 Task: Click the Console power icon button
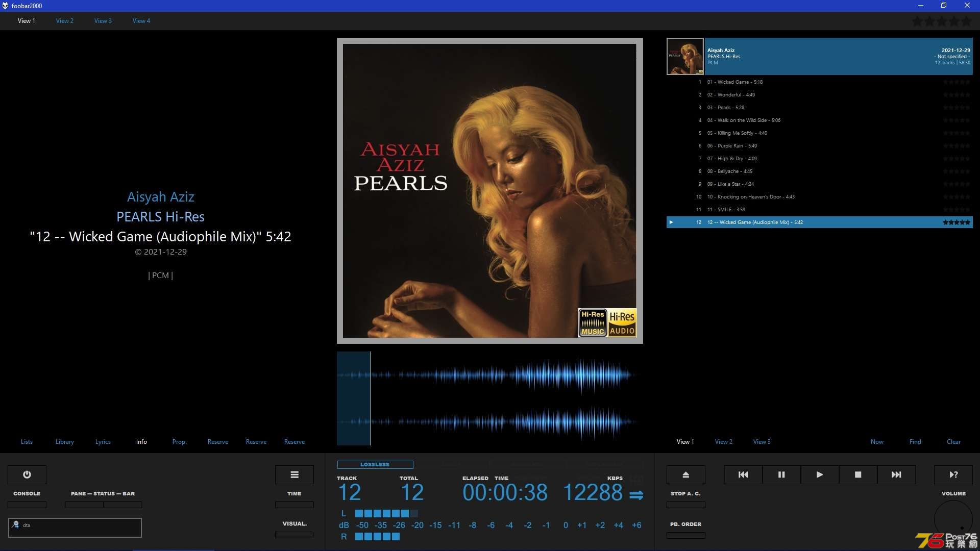(27, 474)
